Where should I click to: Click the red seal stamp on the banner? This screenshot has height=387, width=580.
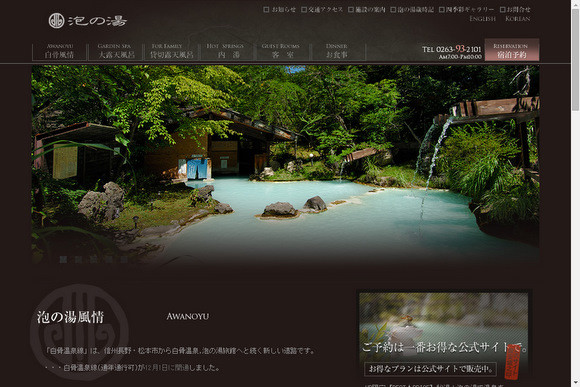pos(512,361)
